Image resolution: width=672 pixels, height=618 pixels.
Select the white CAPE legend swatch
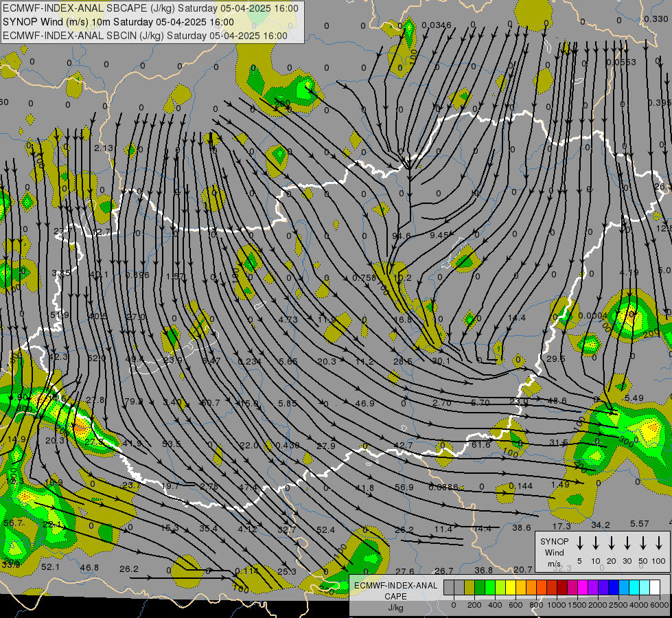(x=655, y=588)
